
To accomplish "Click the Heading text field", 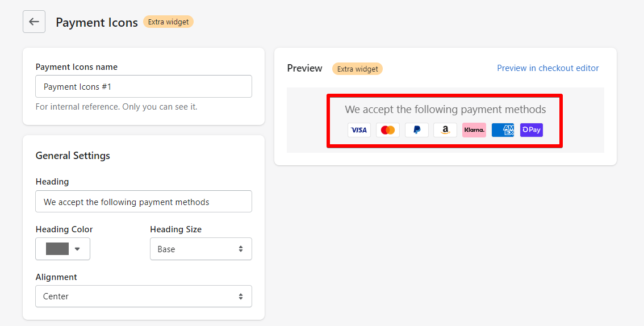I will [x=144, y=202].
